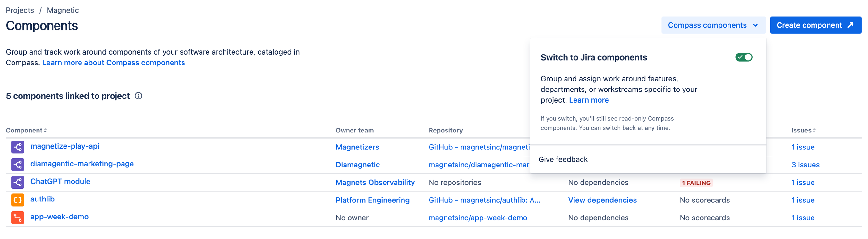This screenshot has height=239, width=868.
Task: Open the Compass components dropdown
Action: point(713,25)
